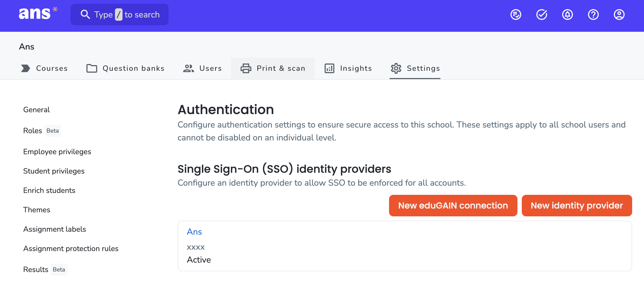The width and height of the screenshot is (644, 282).
Task: Open the Ans identity provider link
Action: point(194,232)
